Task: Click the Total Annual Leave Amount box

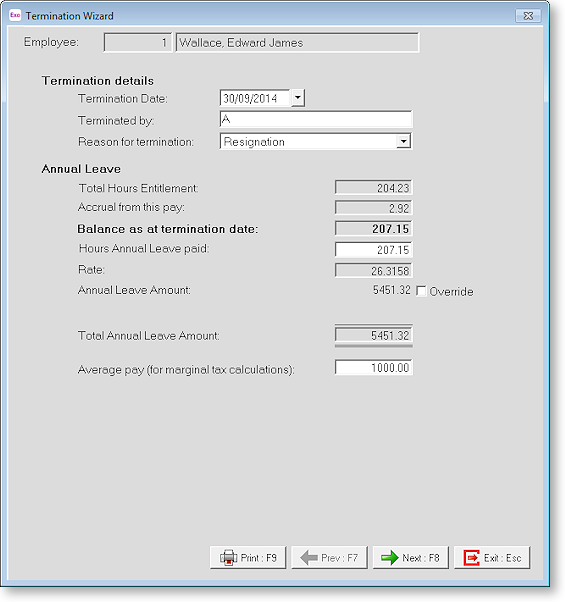Action: (x=373, y=335)
